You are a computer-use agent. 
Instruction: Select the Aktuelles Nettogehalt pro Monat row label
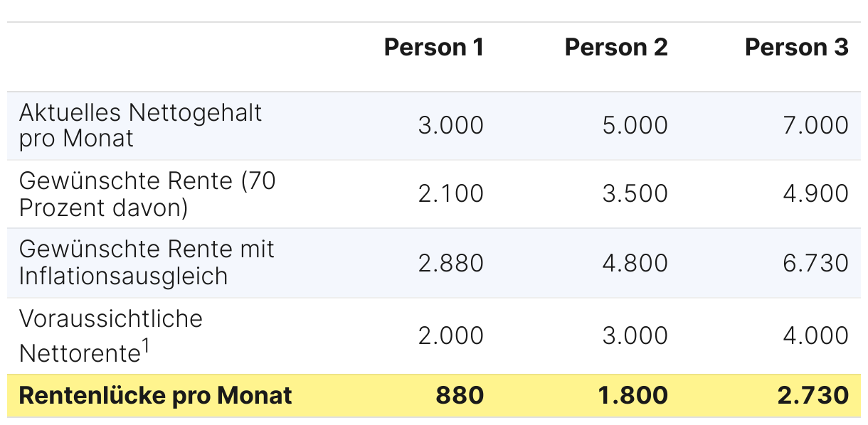140,125
